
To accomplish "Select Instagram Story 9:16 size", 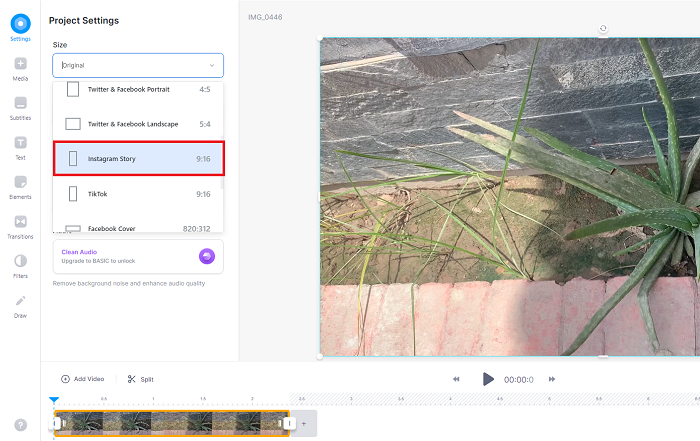I will tap(138, 158).
